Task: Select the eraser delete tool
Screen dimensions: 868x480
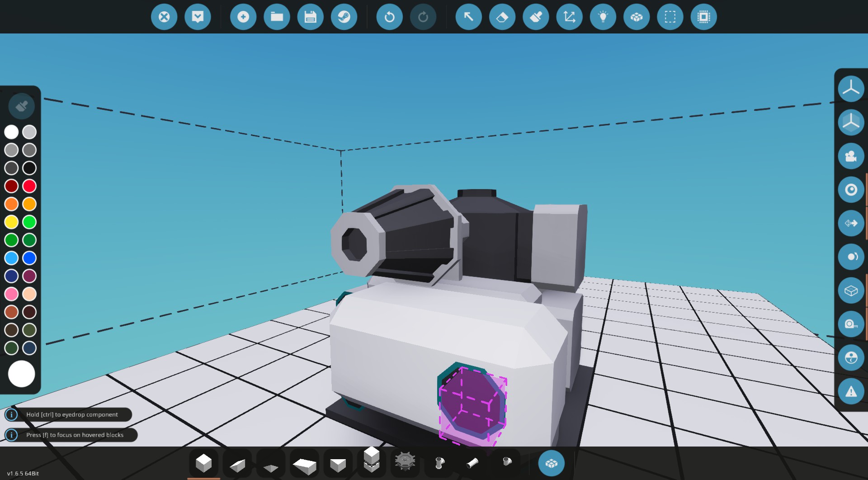Action: 502,17
